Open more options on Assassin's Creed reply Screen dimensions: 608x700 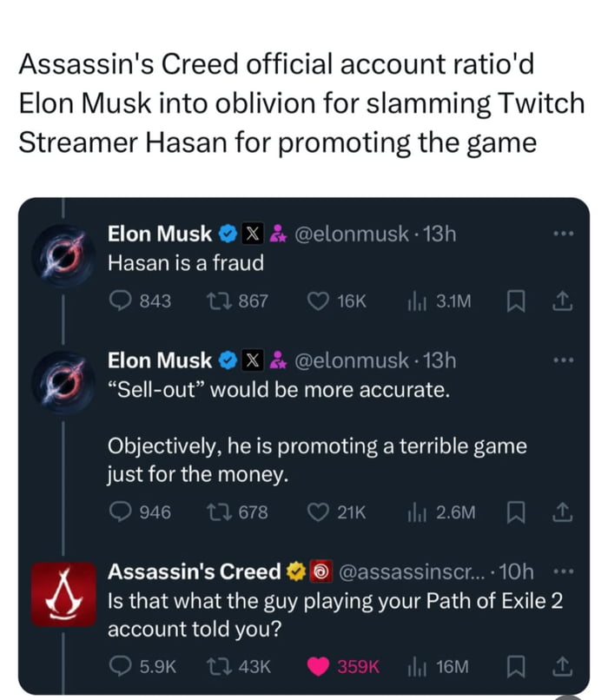(563, 571)
